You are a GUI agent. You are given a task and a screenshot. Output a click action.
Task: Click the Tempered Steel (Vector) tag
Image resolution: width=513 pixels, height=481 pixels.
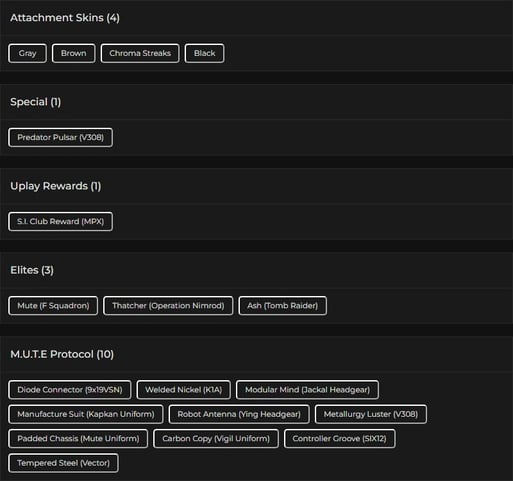63,463
